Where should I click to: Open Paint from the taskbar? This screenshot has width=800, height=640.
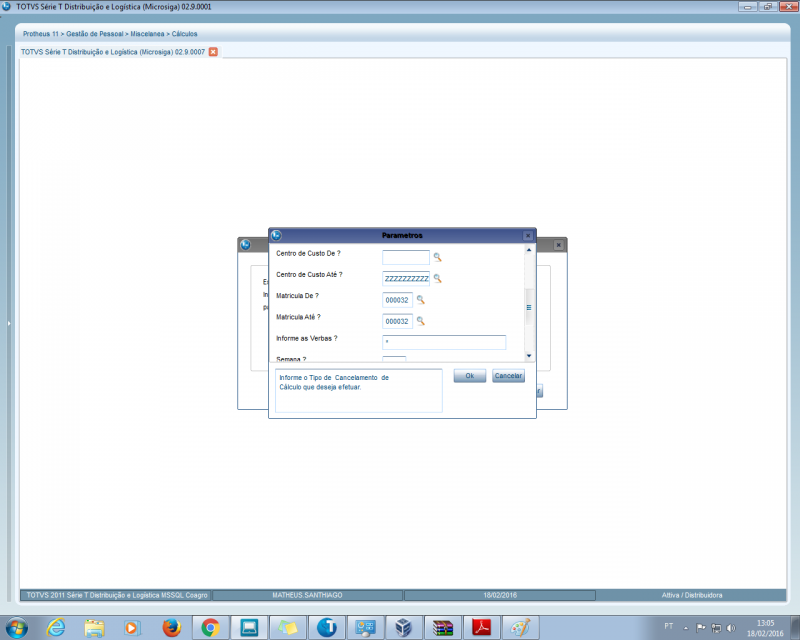pos(520,628)
